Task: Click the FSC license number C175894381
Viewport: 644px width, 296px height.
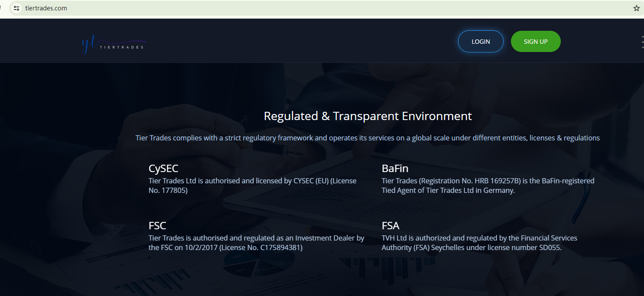Action: click(280, 247)
